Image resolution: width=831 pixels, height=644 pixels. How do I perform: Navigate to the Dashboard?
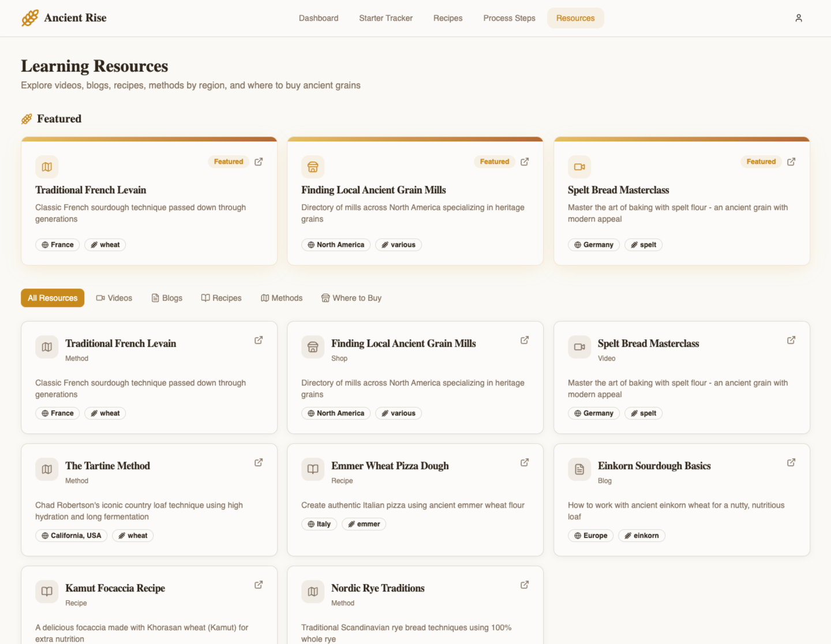(319, 18)
